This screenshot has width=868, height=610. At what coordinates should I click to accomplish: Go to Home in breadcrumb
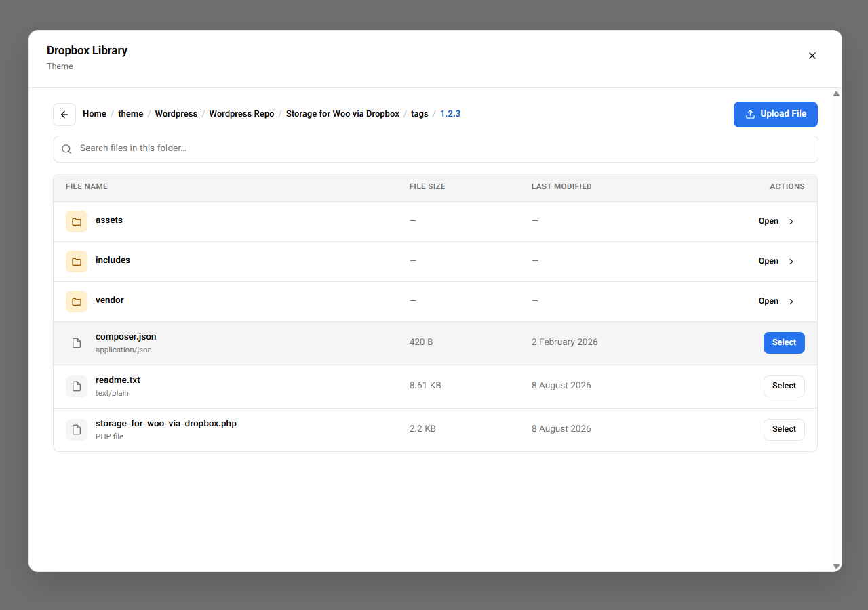tap(94, 114)
